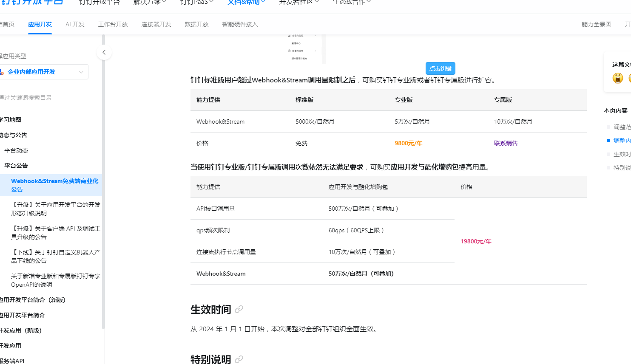Image resolution: width=631 pixels, height=364 pixels.
Task: Click the left sidebar scrollbar
Action: (x=103, y=182)
